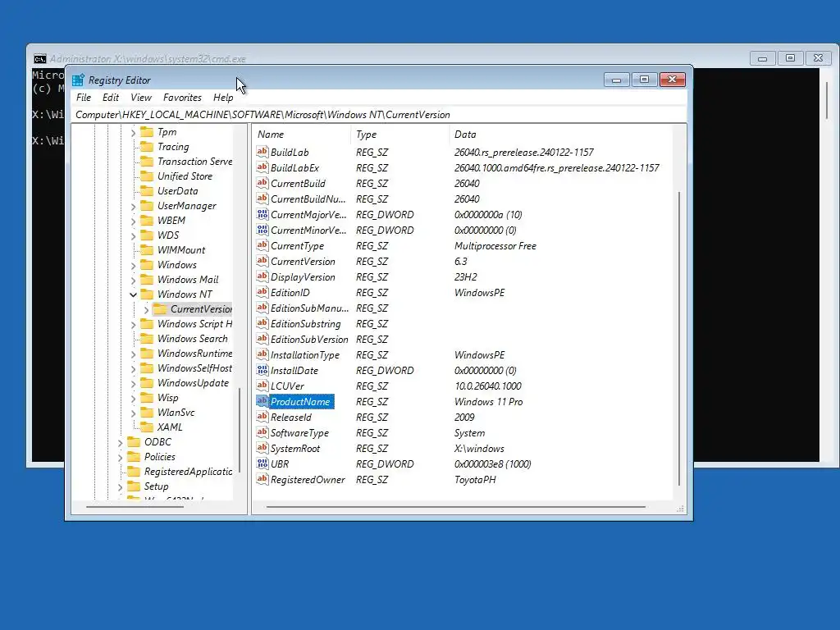840x630 pixels.
Task: Click the InstallDate DWORD value icon
Action: pyautogui.click(x=262, y=370)
